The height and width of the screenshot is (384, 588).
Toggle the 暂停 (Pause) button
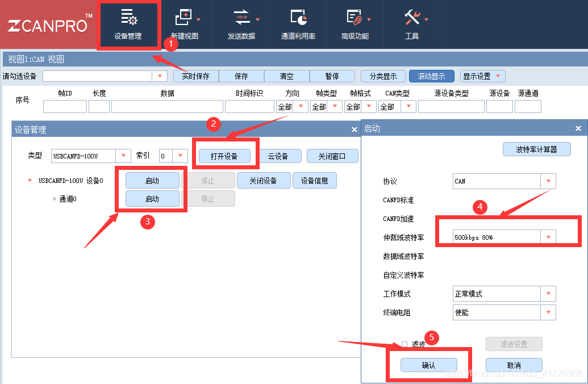point(332,76)
